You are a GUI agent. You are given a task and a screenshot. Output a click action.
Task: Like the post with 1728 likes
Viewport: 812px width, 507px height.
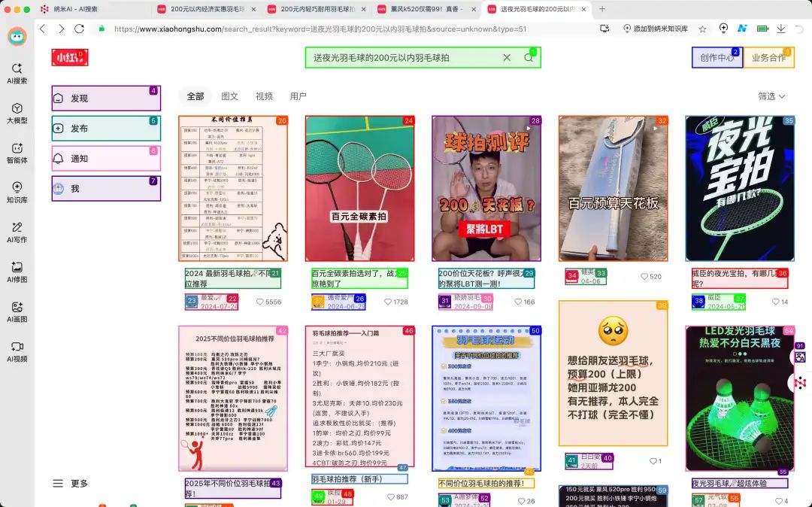387,302
